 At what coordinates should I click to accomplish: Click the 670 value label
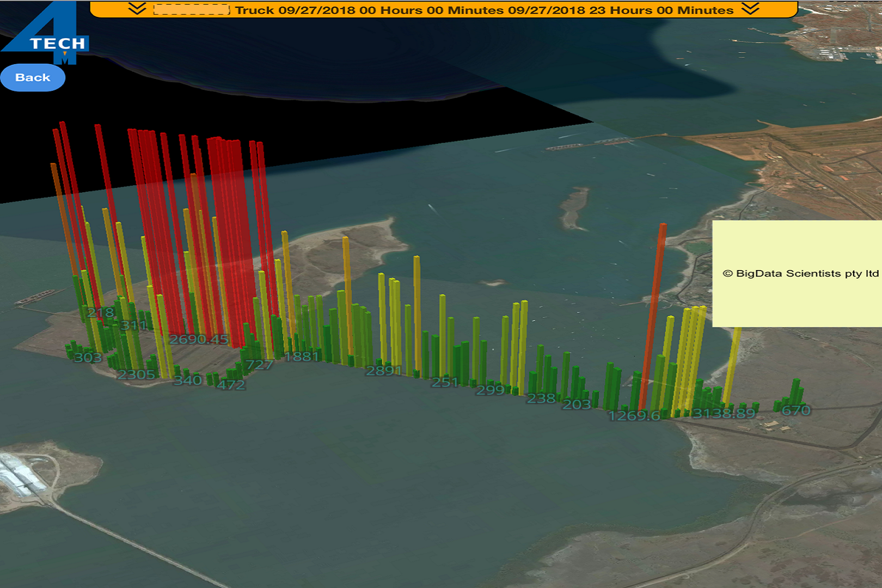(x=795, y=410)
